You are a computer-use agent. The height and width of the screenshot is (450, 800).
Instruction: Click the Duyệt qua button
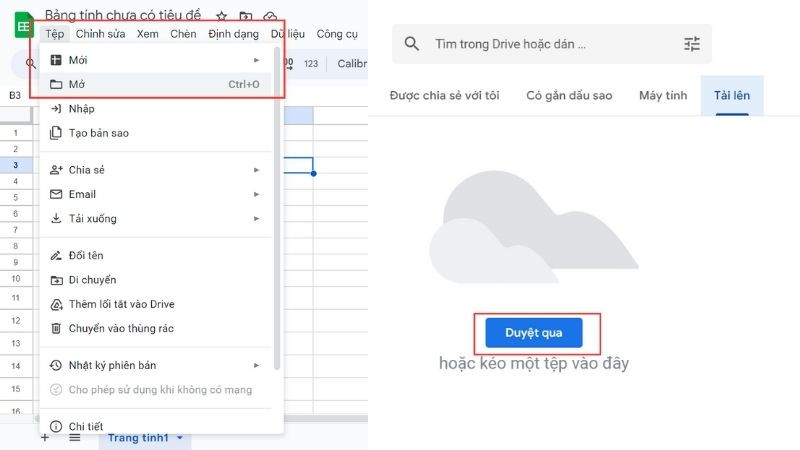coord(534,333)
